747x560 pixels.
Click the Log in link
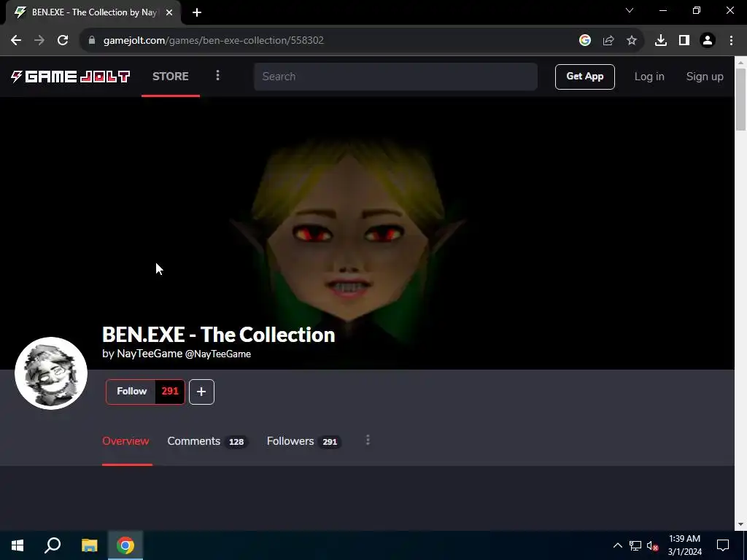[649, 77]
